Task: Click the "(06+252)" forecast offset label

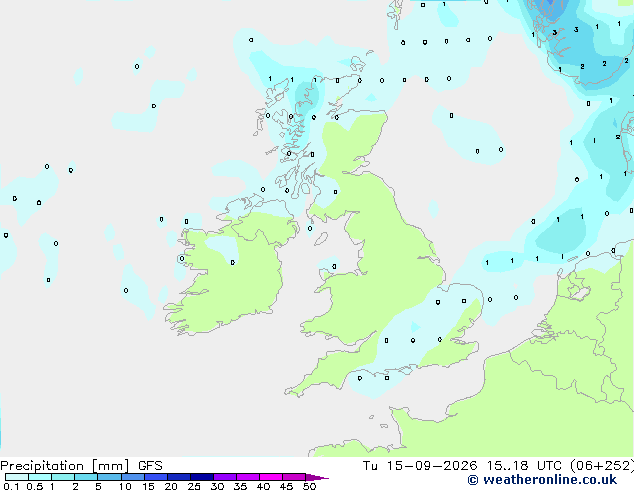Action: point(602,466)
